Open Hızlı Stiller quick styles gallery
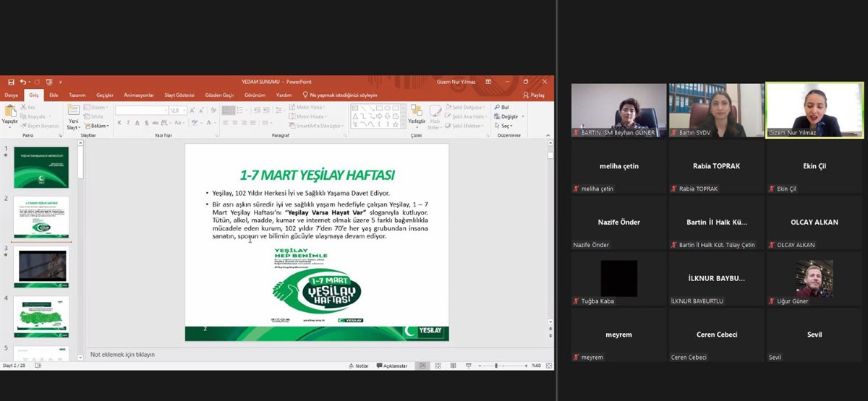The image size is (868, 401). coord(435,116)
